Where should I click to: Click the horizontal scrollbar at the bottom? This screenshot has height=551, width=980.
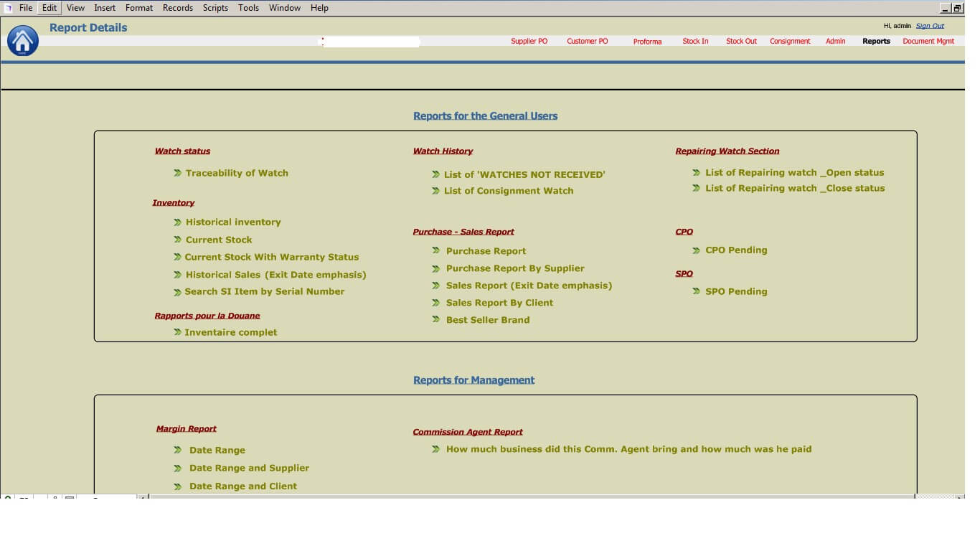(531, 496)
